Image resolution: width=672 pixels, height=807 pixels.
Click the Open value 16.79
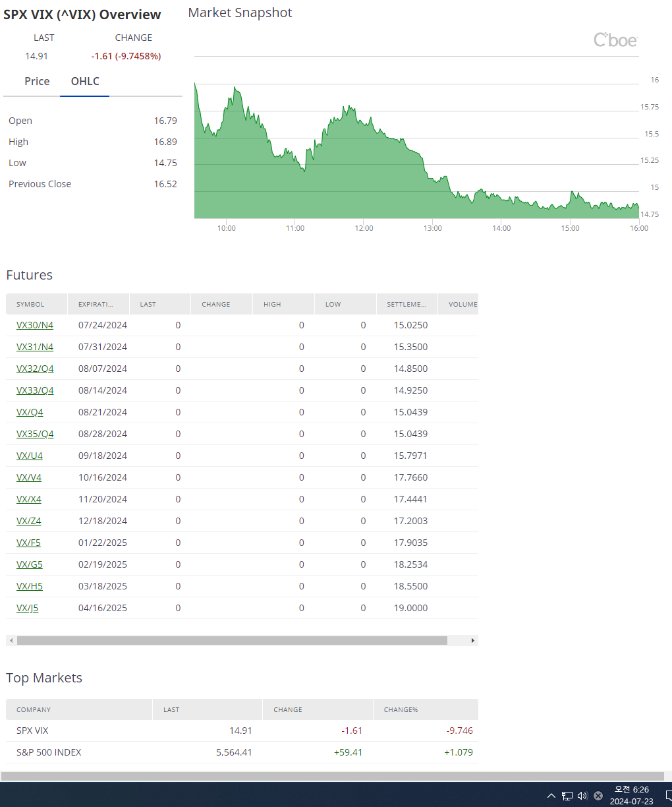(165, 121)
